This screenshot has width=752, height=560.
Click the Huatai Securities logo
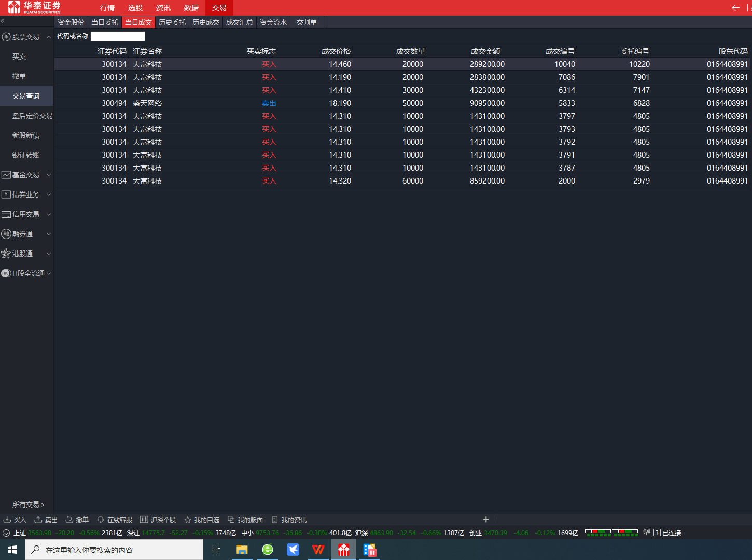coord(34,7)
